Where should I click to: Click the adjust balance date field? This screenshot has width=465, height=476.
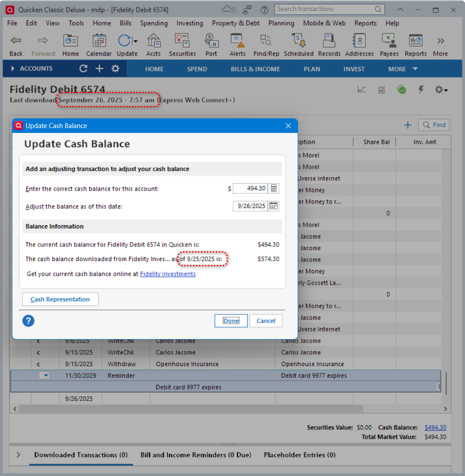pos(250,206)
